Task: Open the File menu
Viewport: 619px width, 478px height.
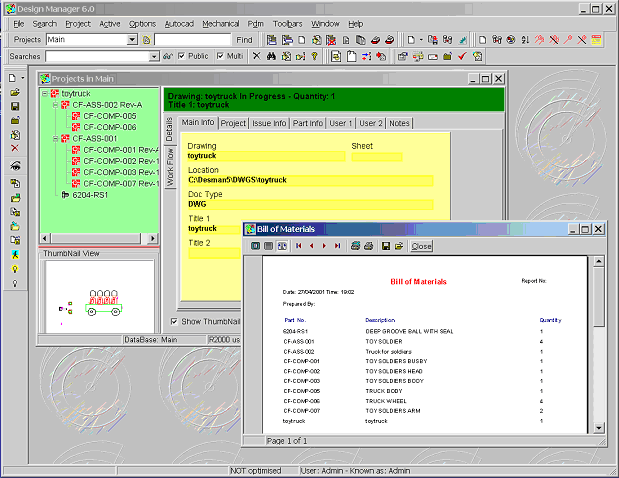Action: 19,24
